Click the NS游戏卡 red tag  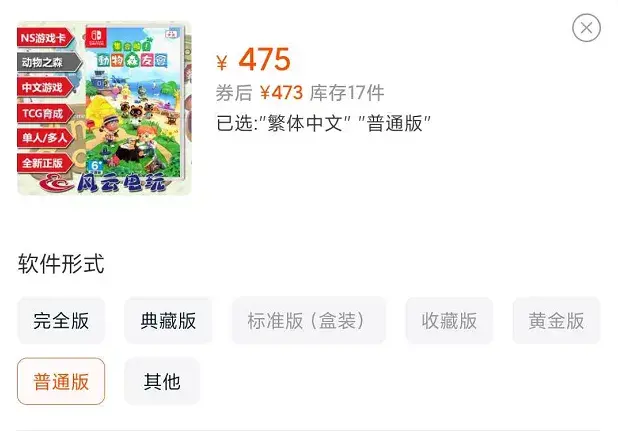pos(46,38)
